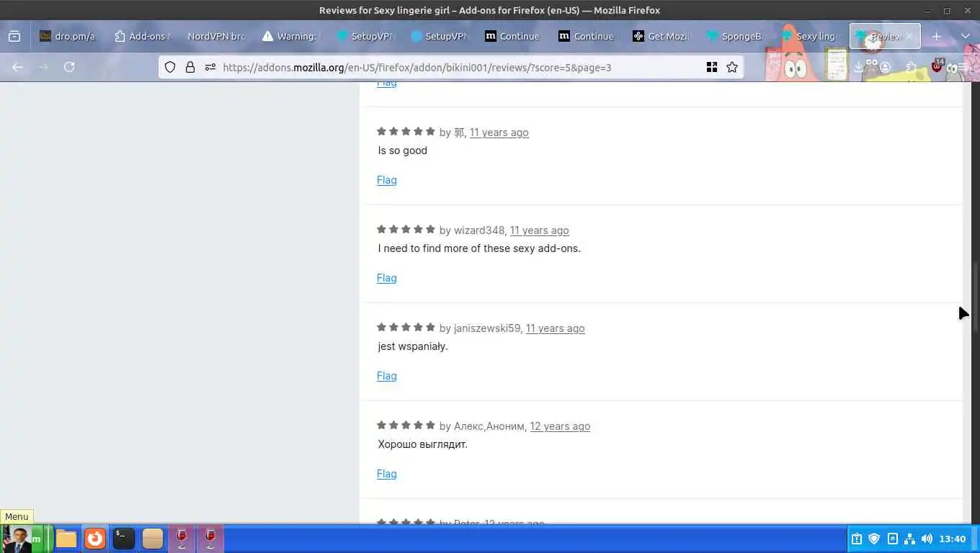980x553 pixels.
Task: Flag the review by Алекс,Аноним
Action: [x=387, y=474]
